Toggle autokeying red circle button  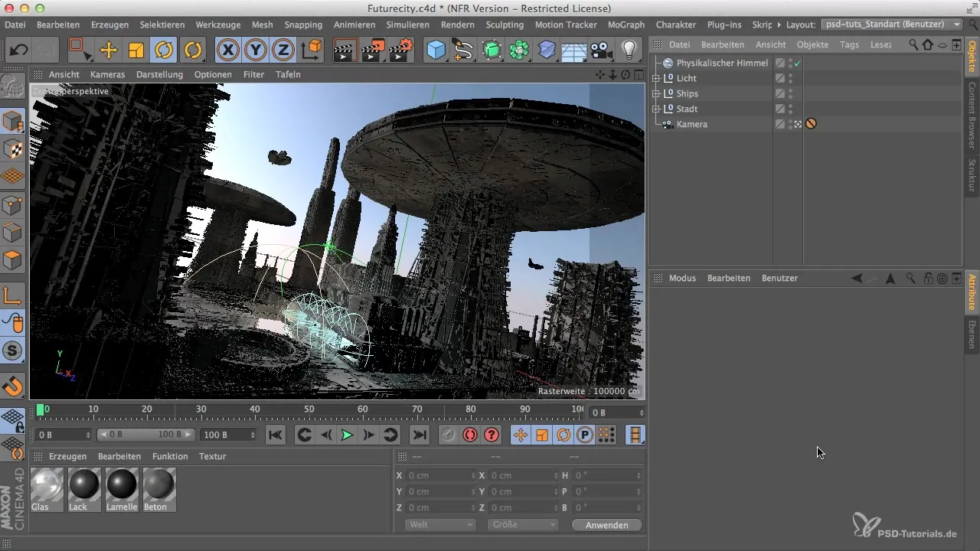tap(469, 435)
